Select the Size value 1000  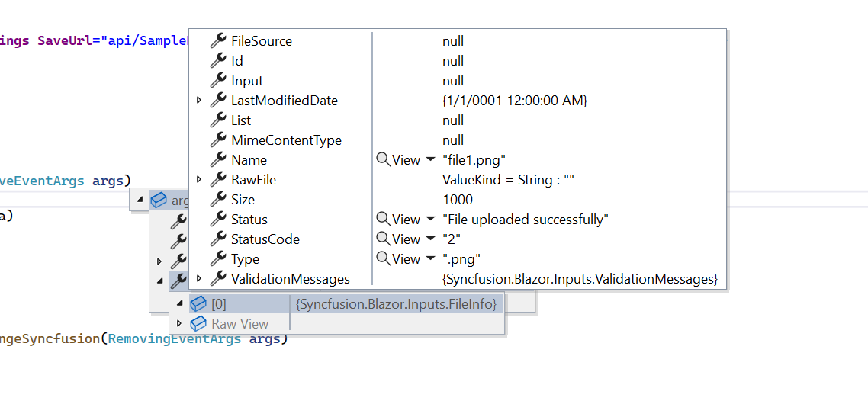coord(458,200)
